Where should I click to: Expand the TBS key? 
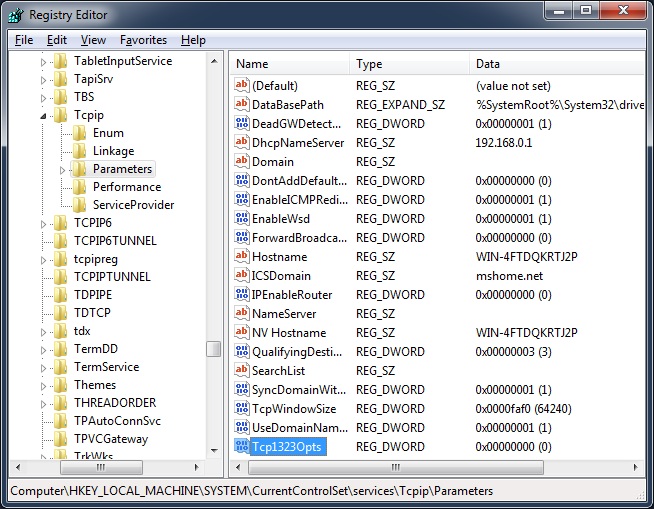[43, 98]
